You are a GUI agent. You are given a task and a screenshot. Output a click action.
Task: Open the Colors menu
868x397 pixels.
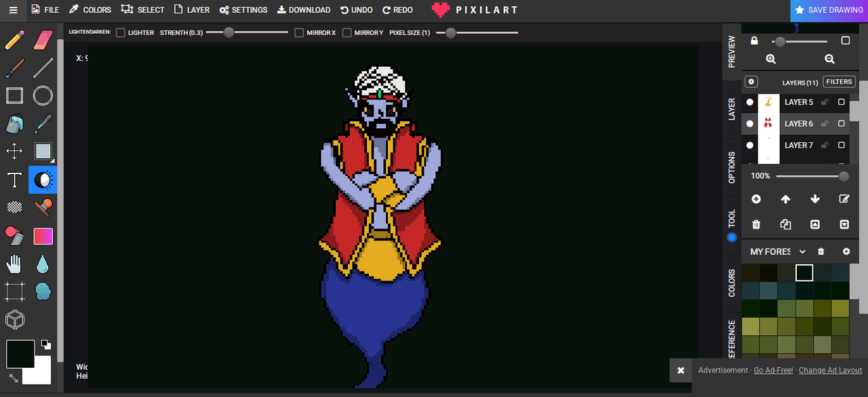click(90, 10)
